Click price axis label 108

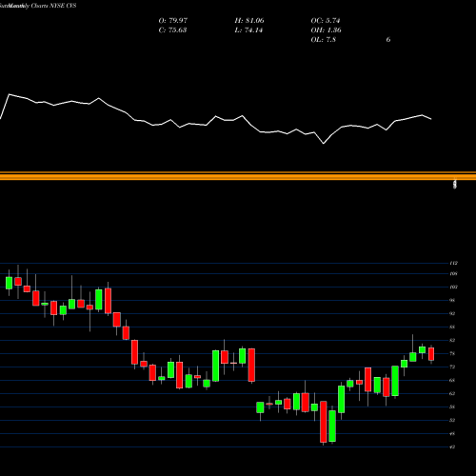tap(454, 273)
